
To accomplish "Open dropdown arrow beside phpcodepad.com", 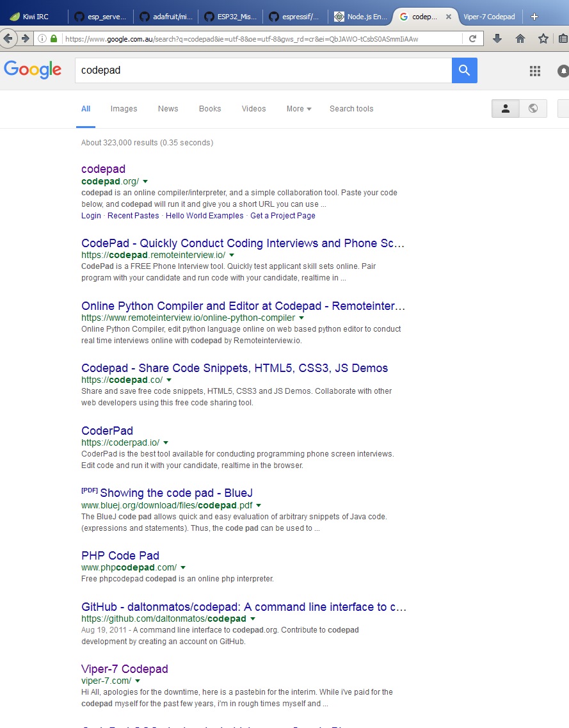I will coord(183,567).
